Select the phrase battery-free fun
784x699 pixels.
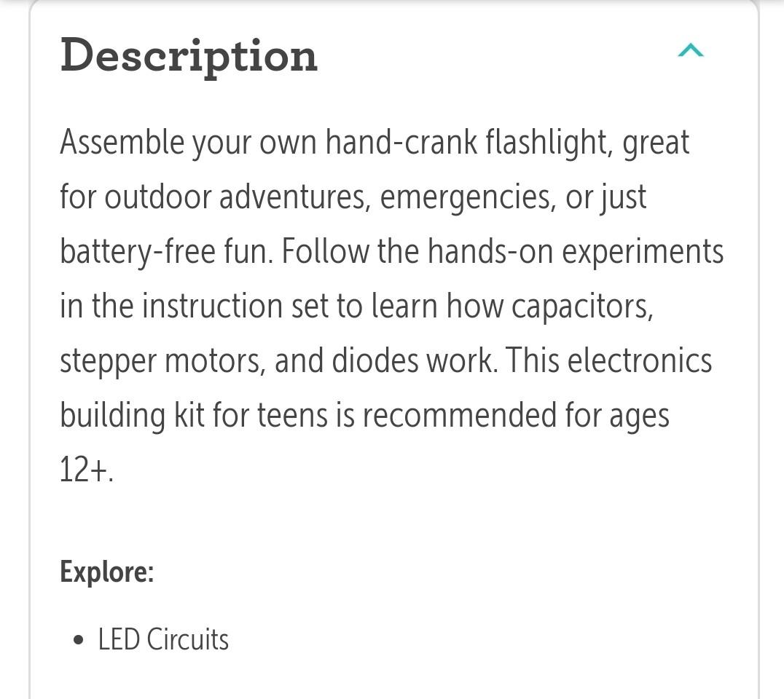tap(162, 250)
